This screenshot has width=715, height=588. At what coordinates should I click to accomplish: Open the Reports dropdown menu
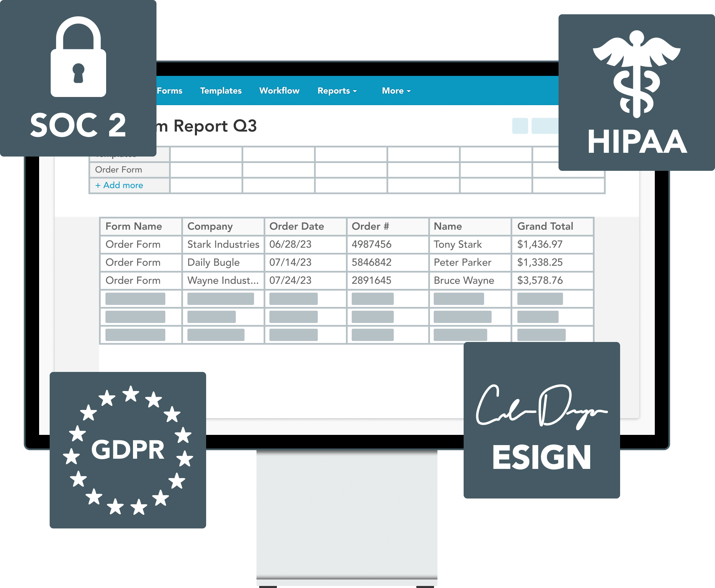coord(351,90)
